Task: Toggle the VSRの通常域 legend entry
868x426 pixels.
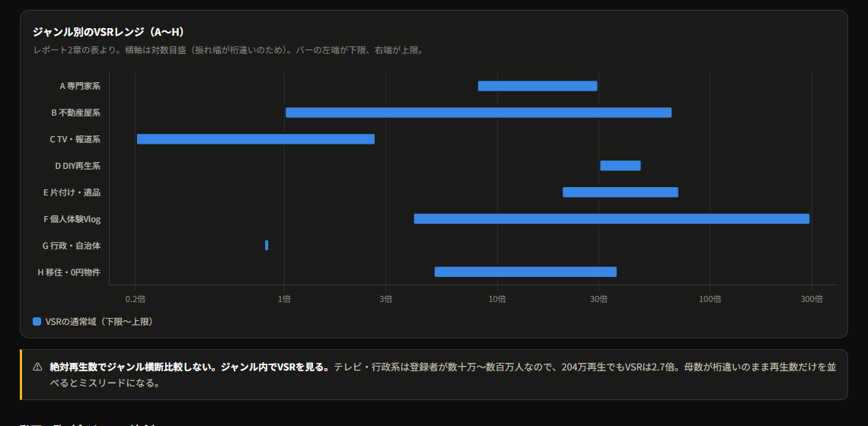Action: coord(93,322)
